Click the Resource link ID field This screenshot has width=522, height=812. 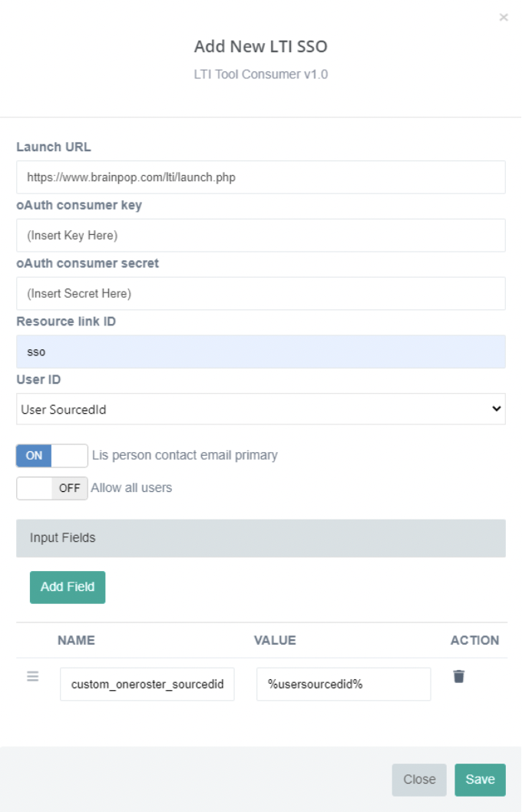click(x=260, y=352)
